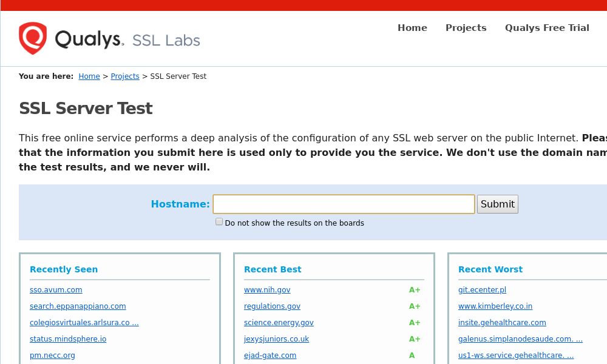The width and height of the screenshot is (607, 364).
Task: Enable Do not show results on boards
Action: (x=219, y=221)
